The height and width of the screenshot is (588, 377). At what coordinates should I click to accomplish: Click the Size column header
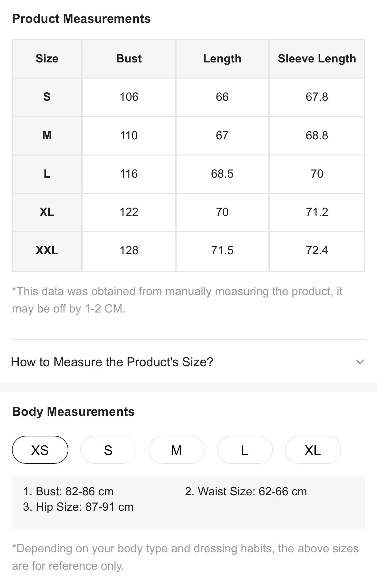[x=47, y=59]
